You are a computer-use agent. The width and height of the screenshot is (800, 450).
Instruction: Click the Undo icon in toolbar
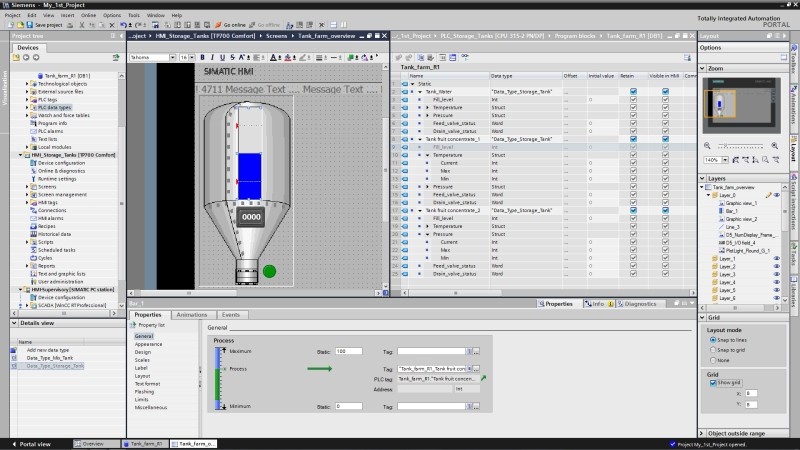click(123, 24)
